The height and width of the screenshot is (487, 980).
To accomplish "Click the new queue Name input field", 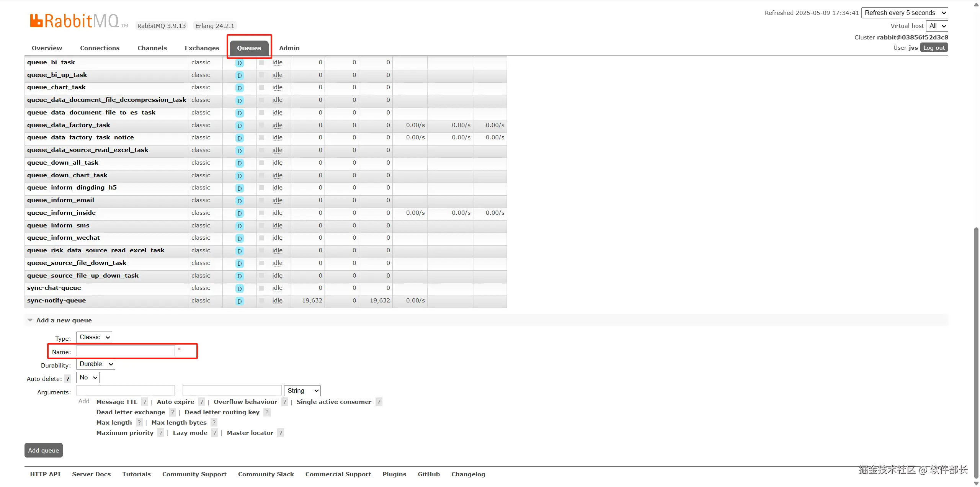I will click(x=126, y=351).
